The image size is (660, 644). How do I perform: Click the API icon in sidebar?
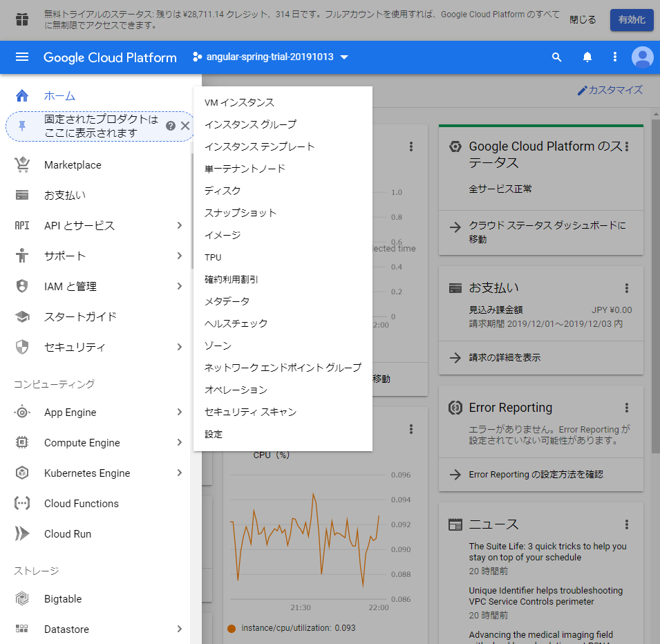(22, 225)
